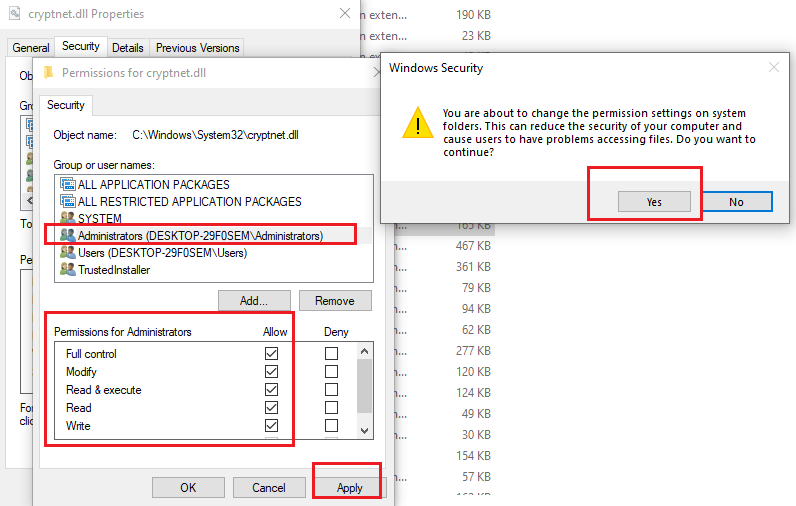Image resolution: width=796 pixels, height=506 pixels.
Task: Click the SYSTEM user group icon
Action: pyautogui.click(x=68, y=218)
